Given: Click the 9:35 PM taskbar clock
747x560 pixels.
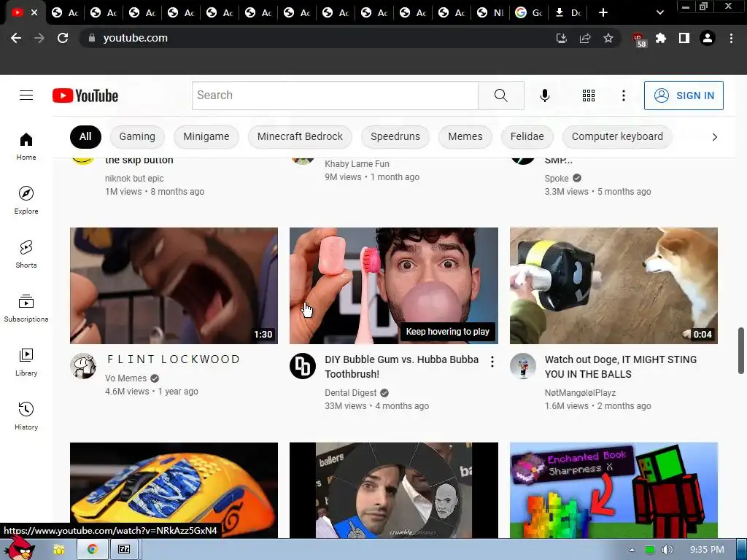Looking at the screenshot, I should click(x=707, y=550).
